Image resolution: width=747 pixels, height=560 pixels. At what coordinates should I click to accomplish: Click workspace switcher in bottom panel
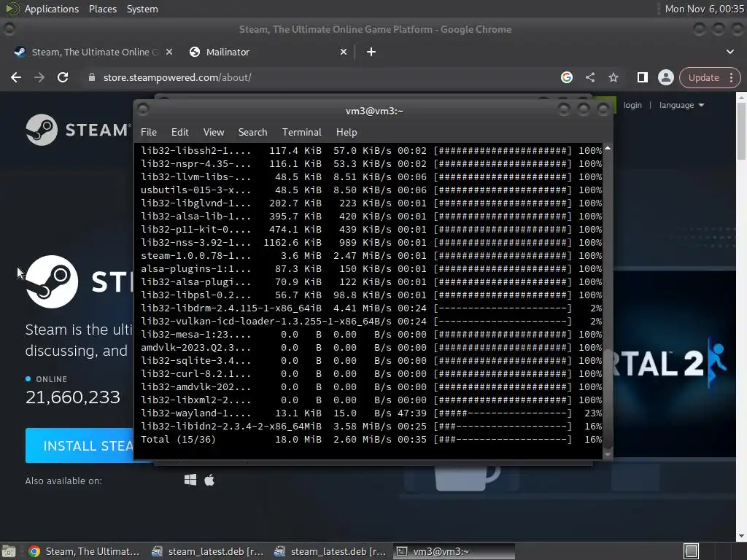tap(692, 551)
